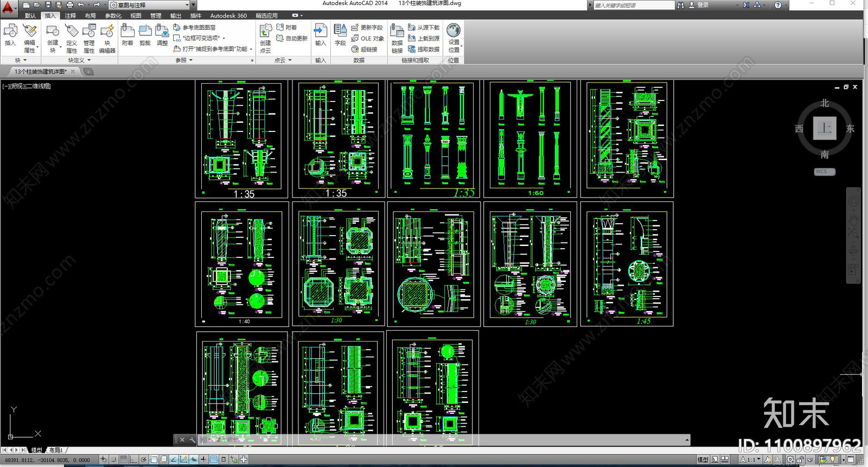Click the Clean Screen icon in status bar

851,459
